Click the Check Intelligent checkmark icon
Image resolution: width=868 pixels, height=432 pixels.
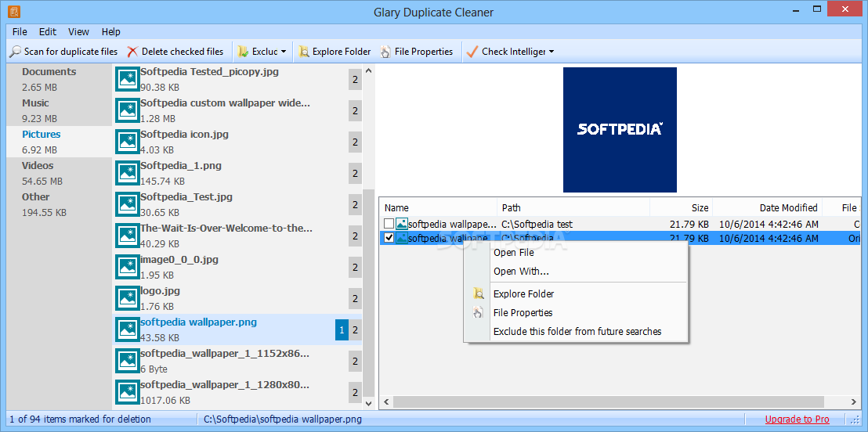[x=472, y=52]
